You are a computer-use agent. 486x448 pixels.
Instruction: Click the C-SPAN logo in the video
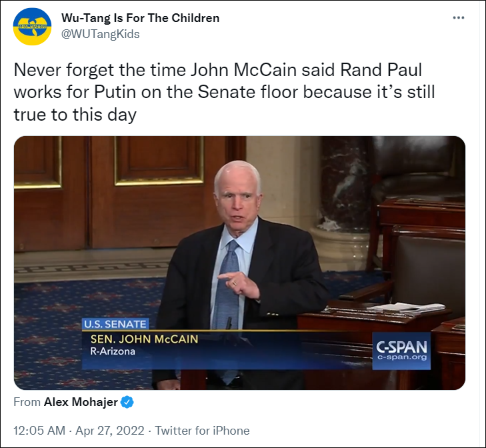click(402, 347)
